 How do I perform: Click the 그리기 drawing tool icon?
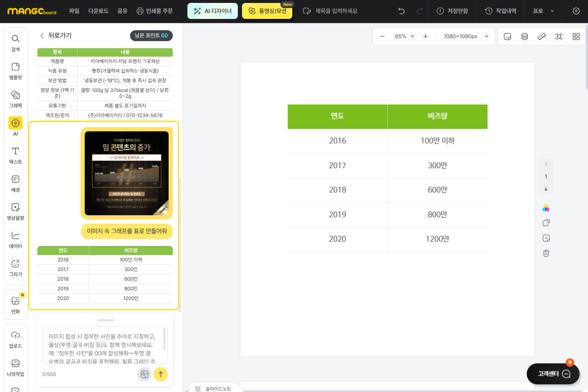(x=16, y=268)
